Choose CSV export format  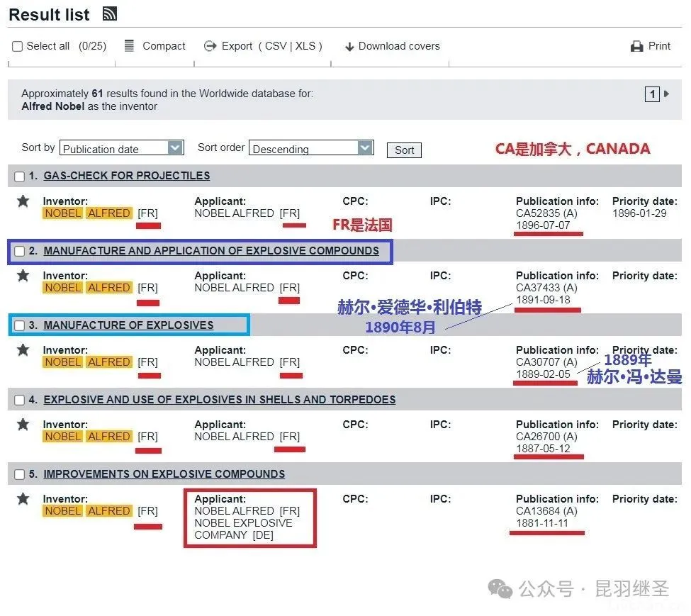(x=276, y=46)
